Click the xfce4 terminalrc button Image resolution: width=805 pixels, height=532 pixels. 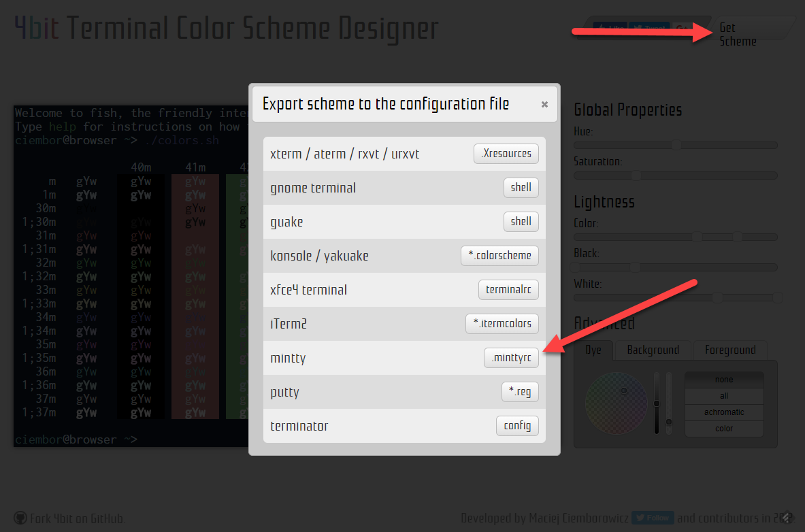pyautogui.click(x=508, y=290)
